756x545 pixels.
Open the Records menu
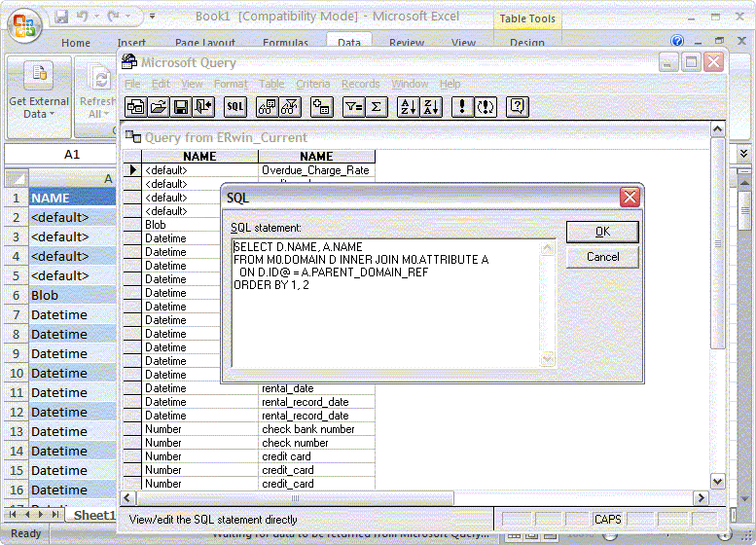tap(361, 84)
